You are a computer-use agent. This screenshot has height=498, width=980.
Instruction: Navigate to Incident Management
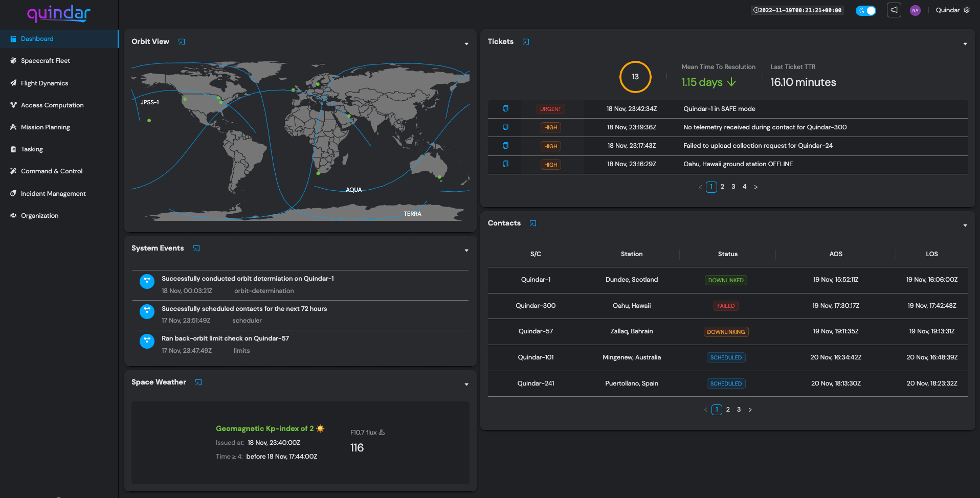tap(53, 194)
